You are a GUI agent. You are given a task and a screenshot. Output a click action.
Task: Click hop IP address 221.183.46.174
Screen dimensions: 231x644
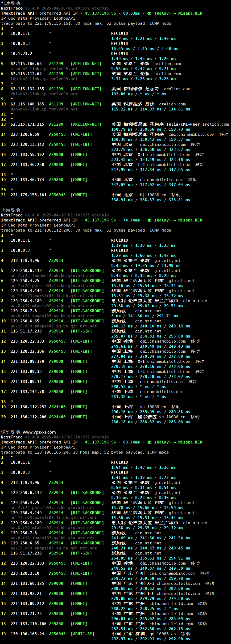click(27, 180)
